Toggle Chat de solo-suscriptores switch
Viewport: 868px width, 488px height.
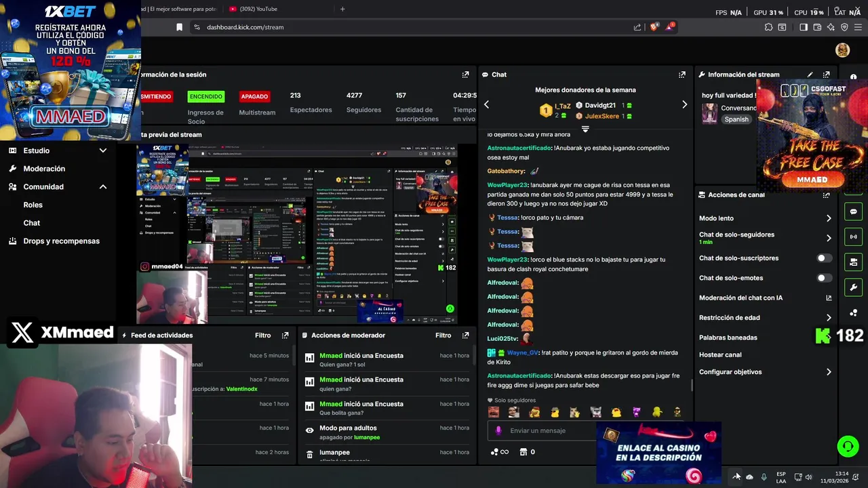[x=824, y=258]
